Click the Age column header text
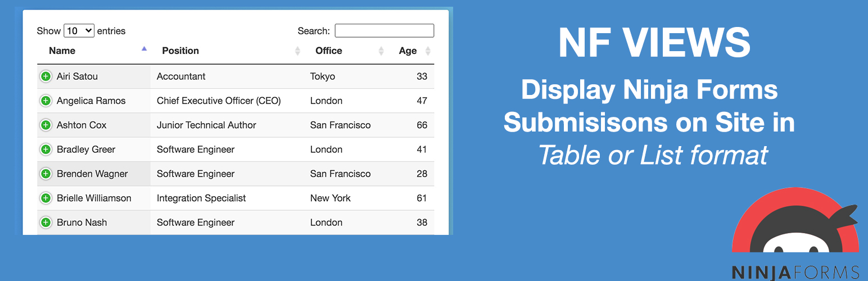The width and height of the screenshot is (868, 281). coord(408,51)
